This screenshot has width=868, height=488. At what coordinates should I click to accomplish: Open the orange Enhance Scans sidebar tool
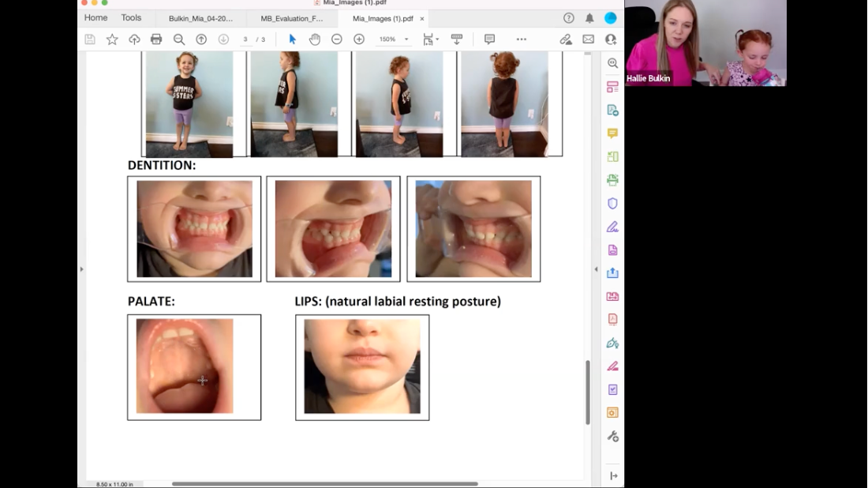click(x=613, y=413)
